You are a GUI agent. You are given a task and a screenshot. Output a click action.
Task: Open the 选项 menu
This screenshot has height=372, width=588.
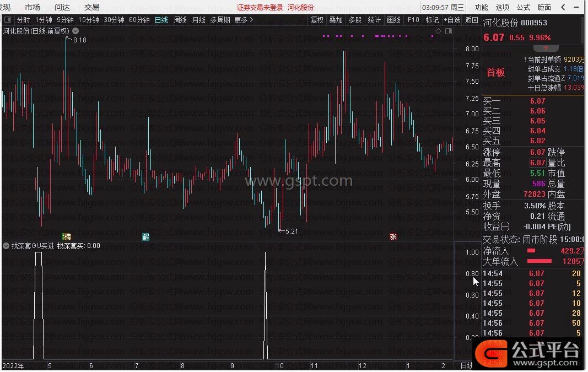[x=502, y=7]
